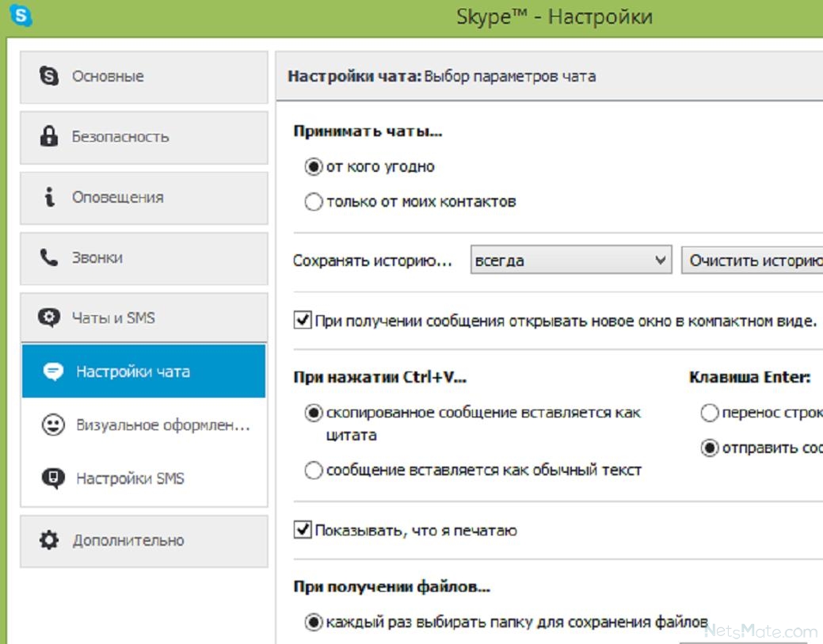The width and height of the screenshot is (823, 644).
Task: Click the 'При получении файлов...' heading
Action: pos(391,586)
